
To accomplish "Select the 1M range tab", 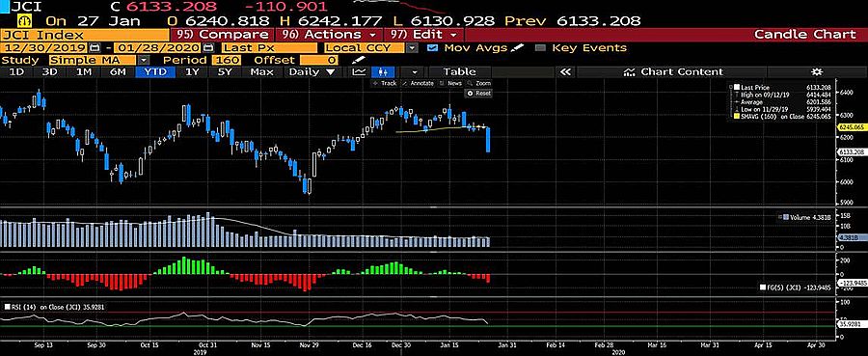I will click(84, 72).
